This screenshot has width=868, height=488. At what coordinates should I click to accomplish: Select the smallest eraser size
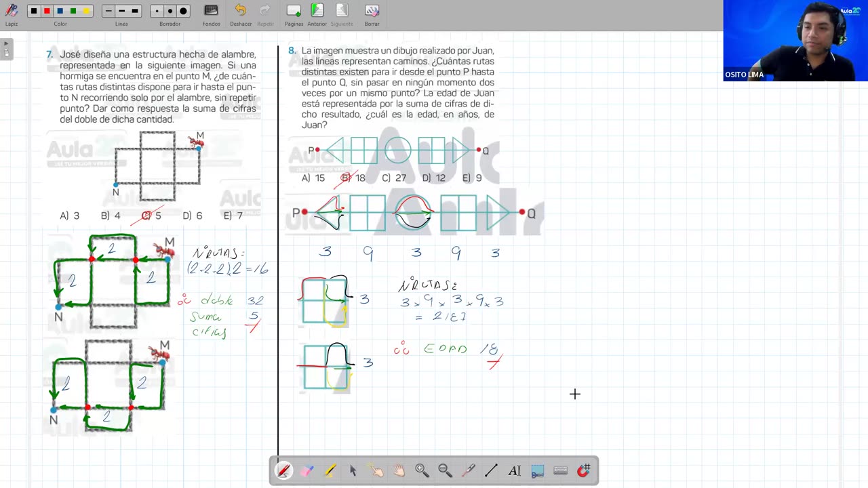157,11
